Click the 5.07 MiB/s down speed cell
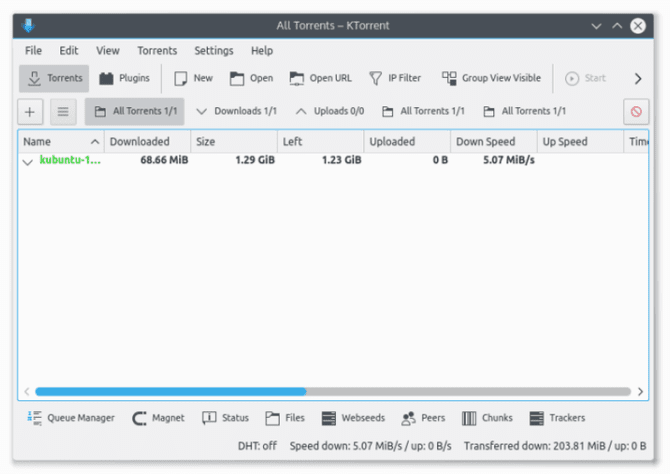This screenshot has height=474, width=670. pyautogui.click(x=508, y=160)
